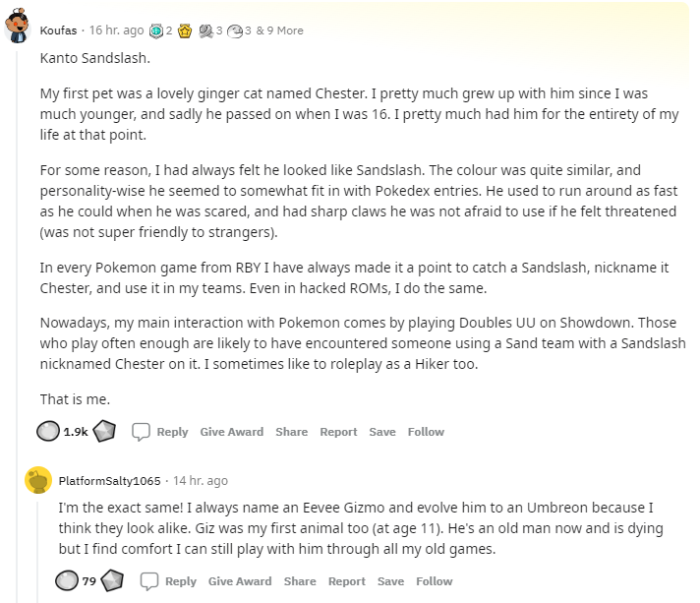Downvote Koufas's Sandslash comment
The image size is (700, 603).
pyautogui.click(x=104, y=432)
